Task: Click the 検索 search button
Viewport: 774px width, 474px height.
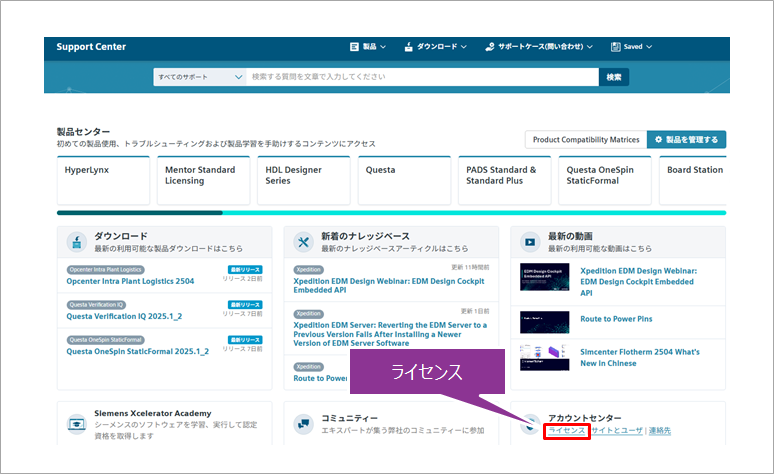Action: click(614, 77)
